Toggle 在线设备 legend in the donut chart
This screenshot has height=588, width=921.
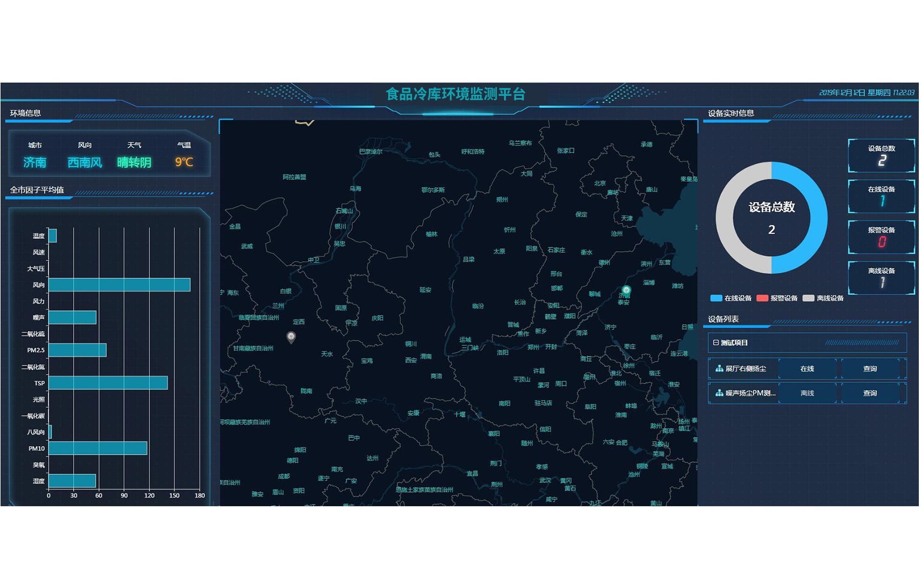[x=731, y=298]
